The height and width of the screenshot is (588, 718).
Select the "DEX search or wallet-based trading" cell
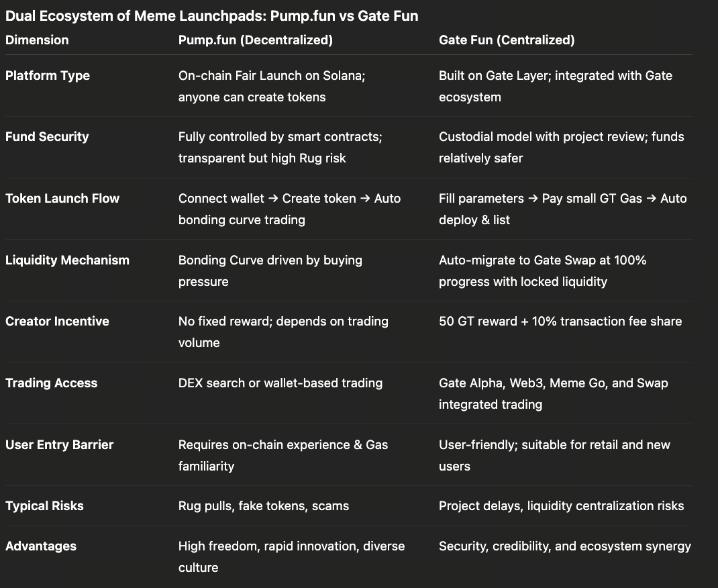[x=280, y=383]
